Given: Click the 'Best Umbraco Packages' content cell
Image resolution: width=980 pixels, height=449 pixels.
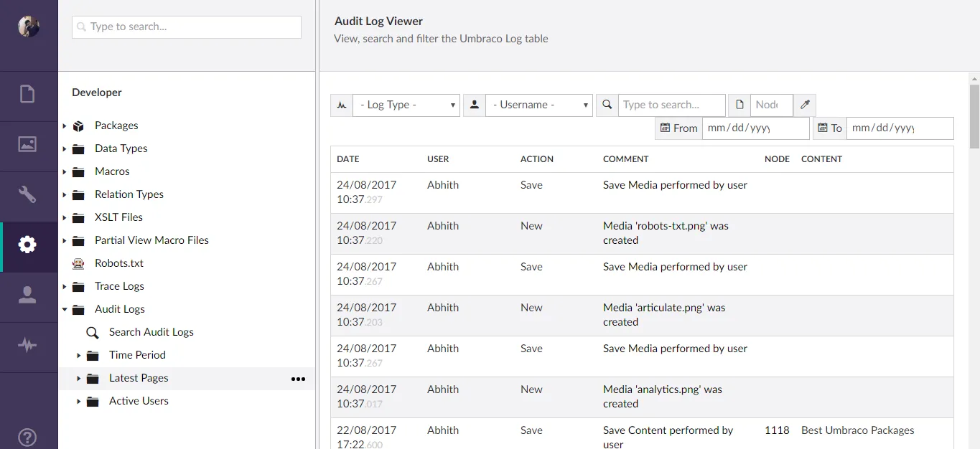Looking at the screenshot, I should (x=858, y=430).
